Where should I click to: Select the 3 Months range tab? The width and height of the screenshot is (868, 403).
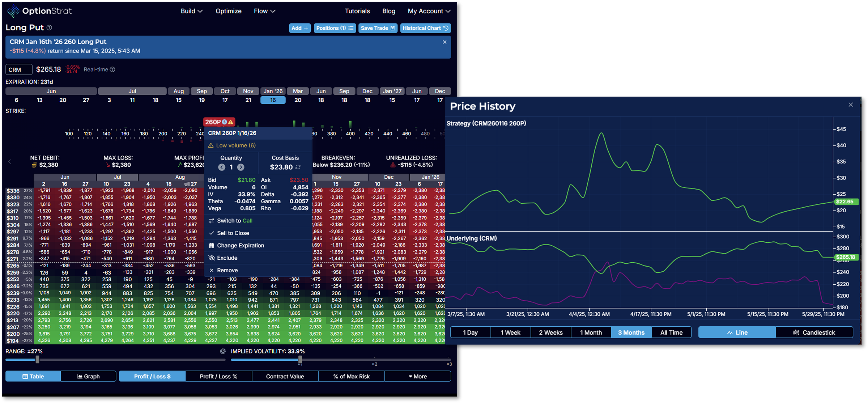pyautogui.click(x=631, y=332)
